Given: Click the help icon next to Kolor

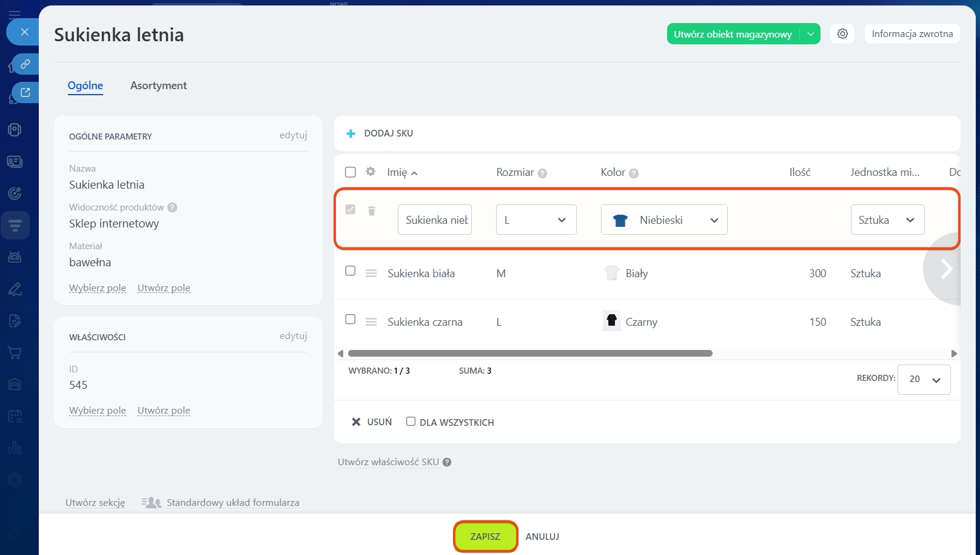Looking at the screenshot, I should pos(634,173).
